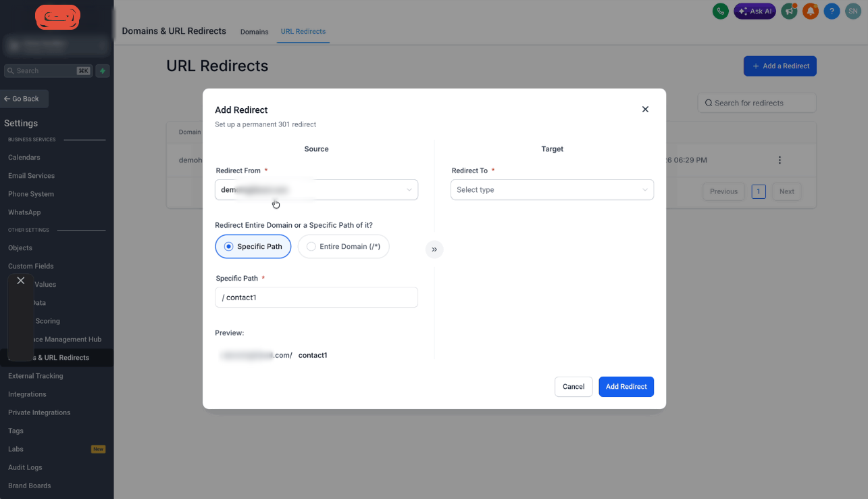The image size is (868, 499).
Task: Close the Add Redirect dialog with X
Action: tap(645, 110)
